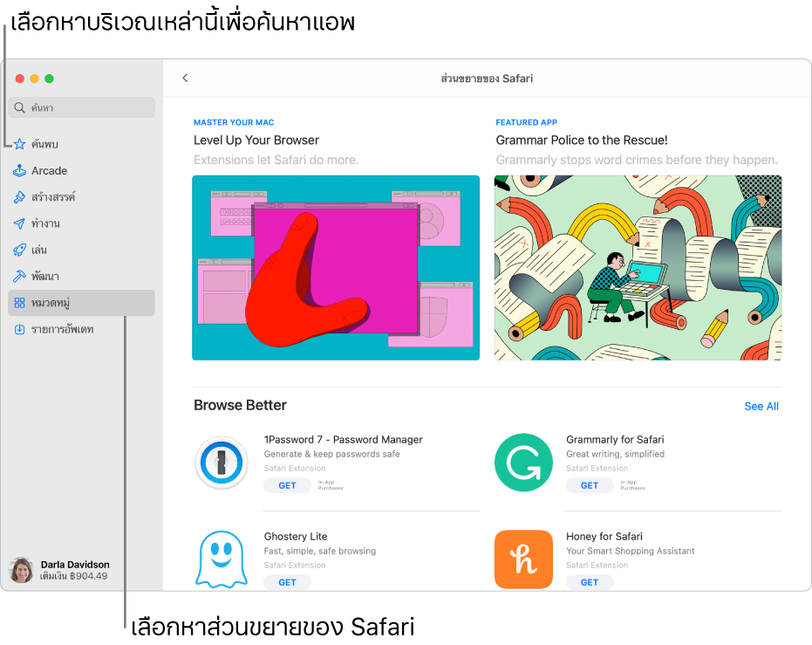Image resolution: width=812 pixels, height=645 pixels.
Task: Click the Work paper plane icon
Action: (20, 223)
